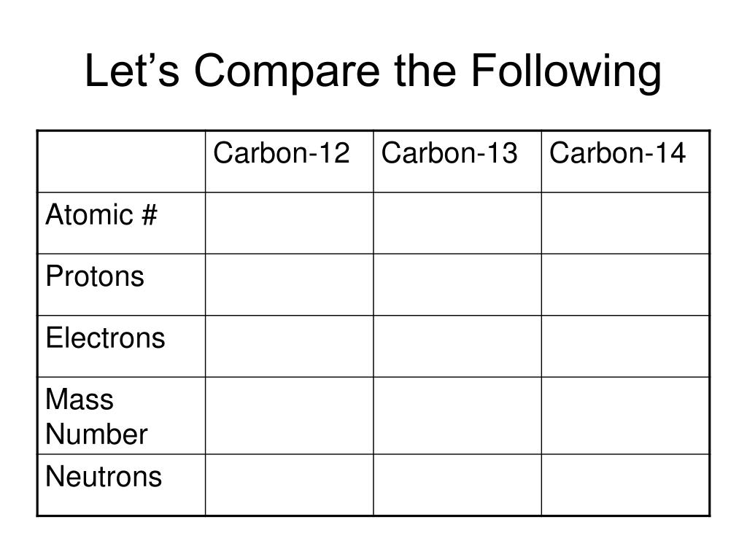Click the Neutrons row label
This screenshot has width=747, height=560.
point(104,476)
